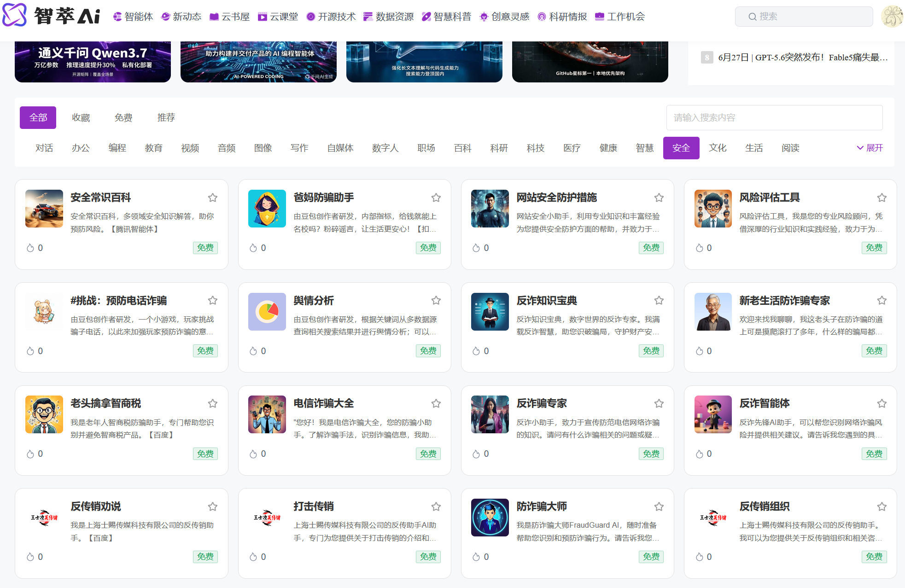Like 安全常识百科 with the thumbs-up icon
Image resolution: width=905 pixels, height=588 pixels.
point(30,248)
